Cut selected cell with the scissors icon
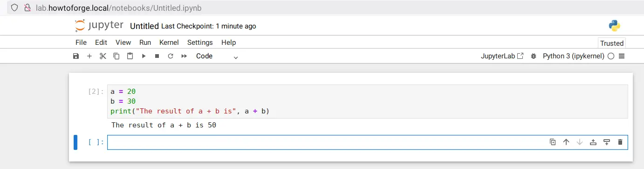This screenshot has height=169, width=644. [x=103, y=56]
